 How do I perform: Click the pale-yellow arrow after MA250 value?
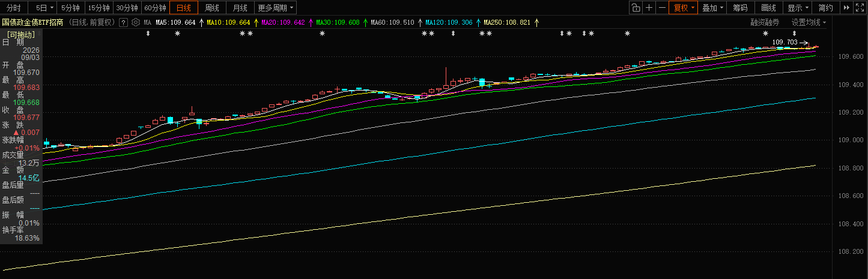click(x=536, y=23)
